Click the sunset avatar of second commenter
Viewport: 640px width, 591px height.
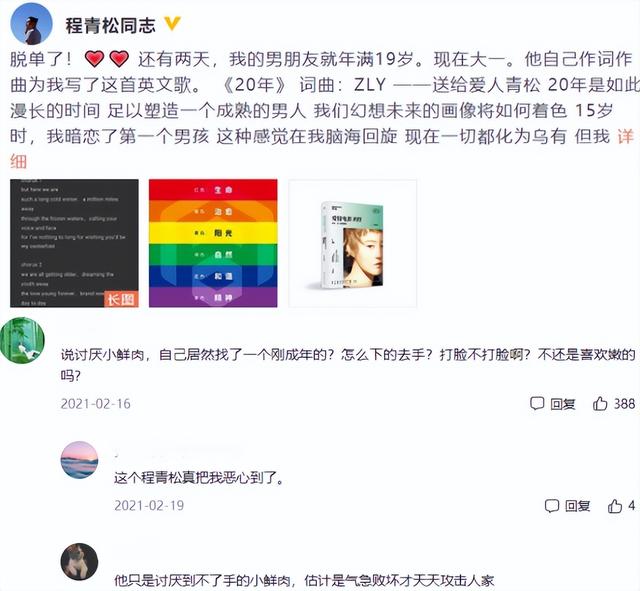pyautogui.click(x=80, y=460)
